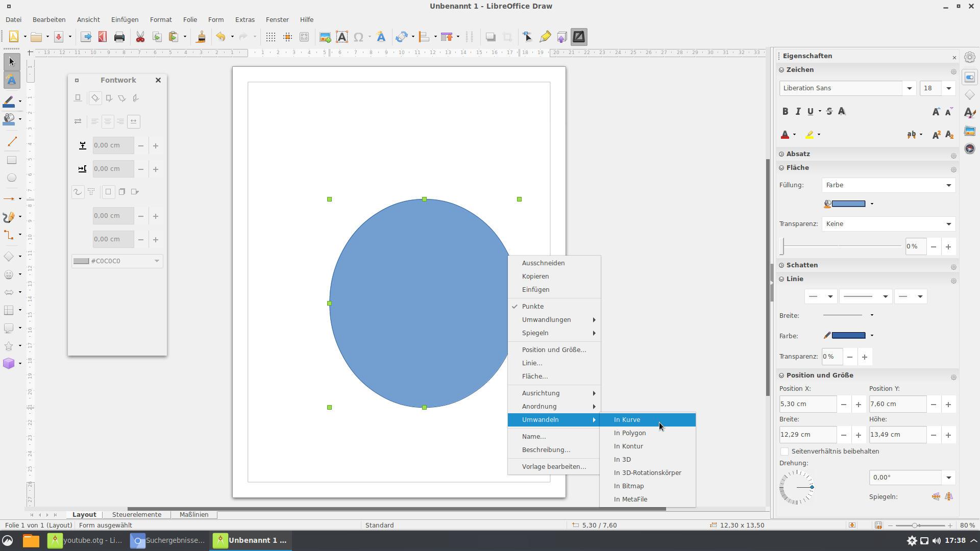Toggle italic formatting in sidebar
This screenshot has width=980, height=551.
(x=798, y=111)
